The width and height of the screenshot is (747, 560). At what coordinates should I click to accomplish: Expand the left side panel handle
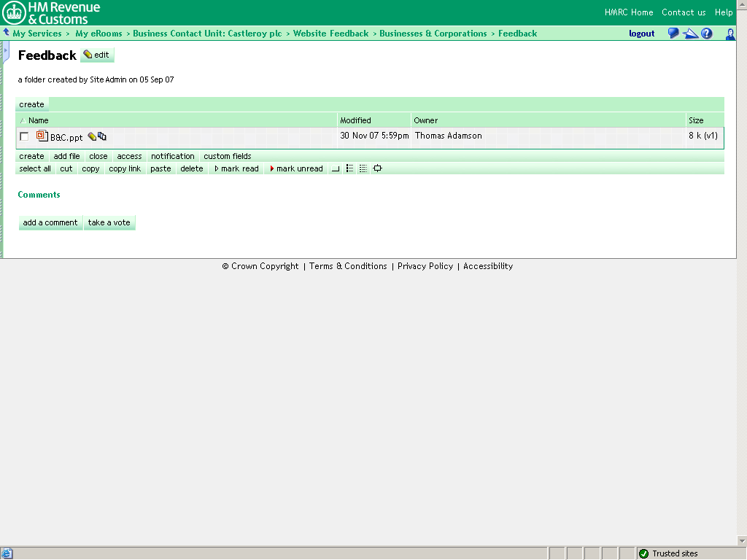click(x=6, y=51)
